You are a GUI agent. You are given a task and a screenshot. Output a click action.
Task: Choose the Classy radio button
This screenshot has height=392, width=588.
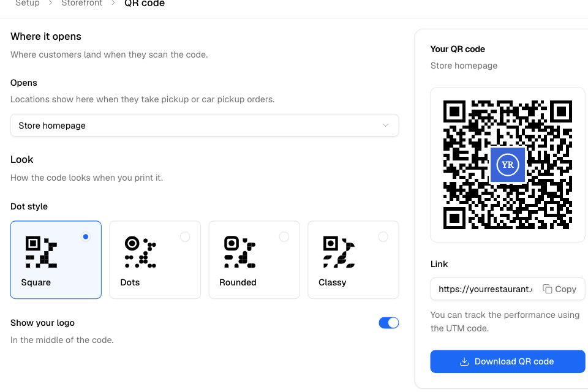point(383,236)
